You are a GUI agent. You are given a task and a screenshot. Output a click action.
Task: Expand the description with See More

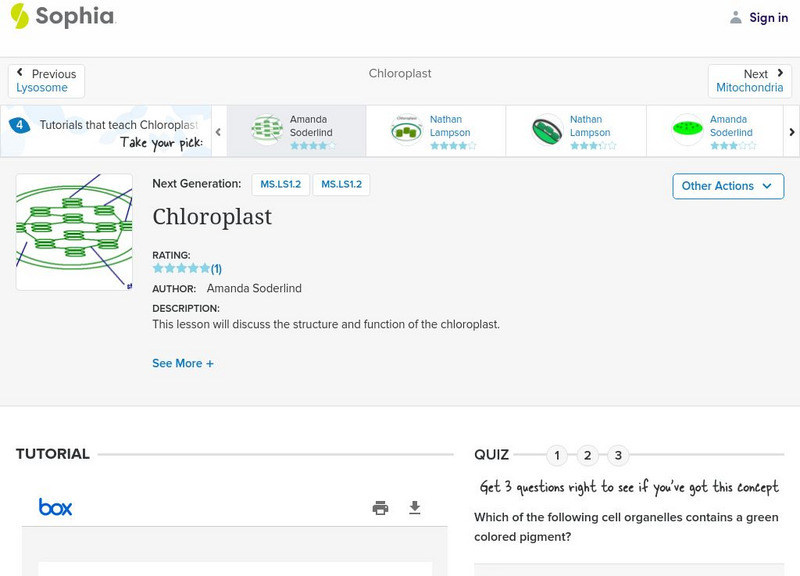(183, 363)
